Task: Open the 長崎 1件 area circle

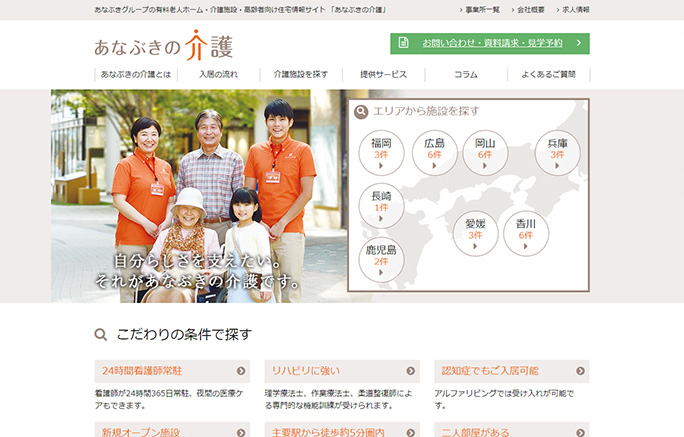Action: [381, 205]
